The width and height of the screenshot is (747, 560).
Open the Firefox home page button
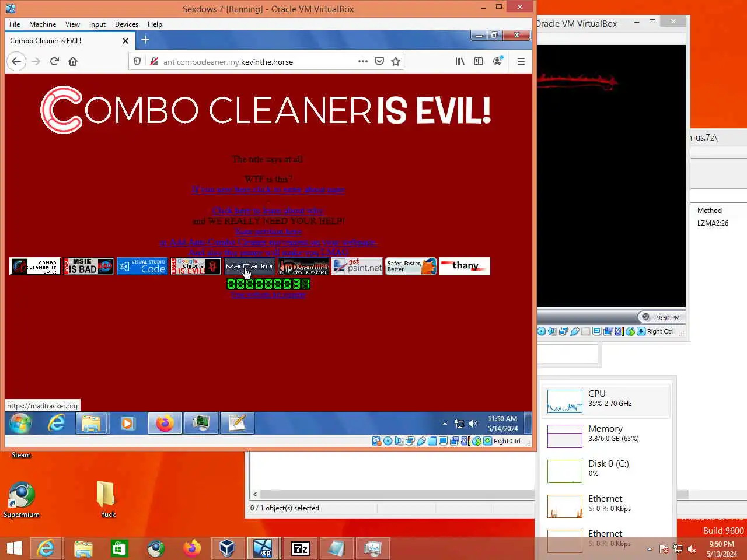[x=73, y=61]
